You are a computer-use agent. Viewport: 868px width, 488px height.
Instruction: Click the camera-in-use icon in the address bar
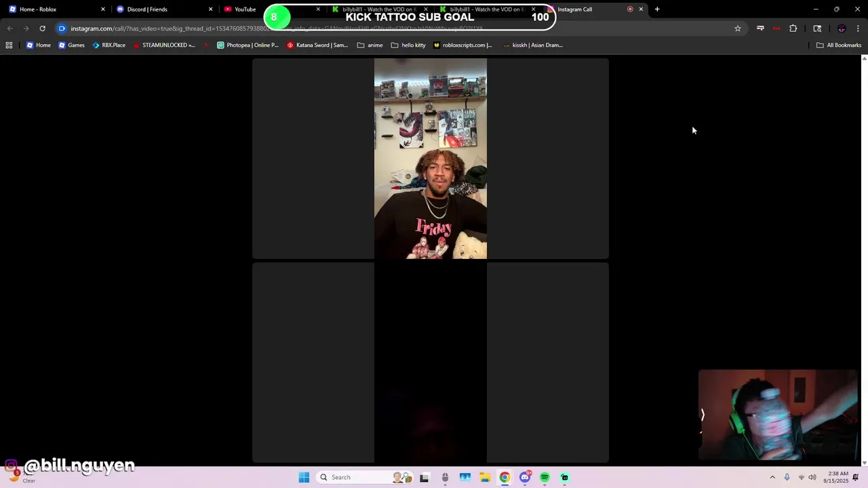click(62, 28)
